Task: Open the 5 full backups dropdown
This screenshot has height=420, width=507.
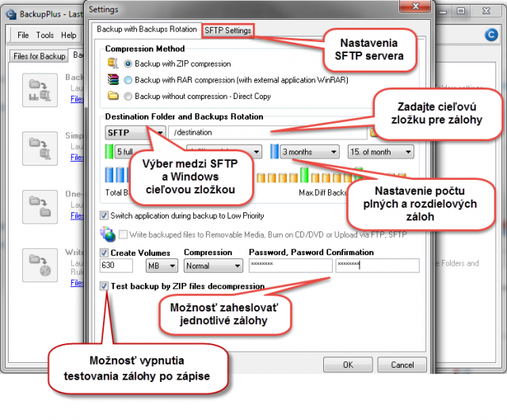Action: 124,152
